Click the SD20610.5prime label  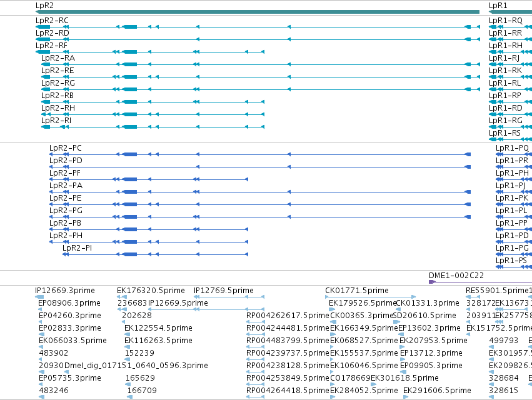424,316
